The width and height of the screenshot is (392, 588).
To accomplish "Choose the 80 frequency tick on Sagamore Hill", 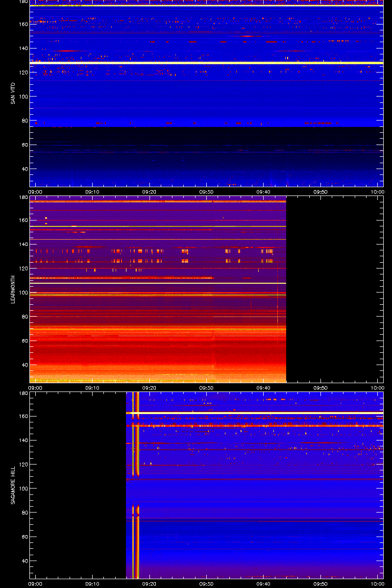I will (24, 513).
